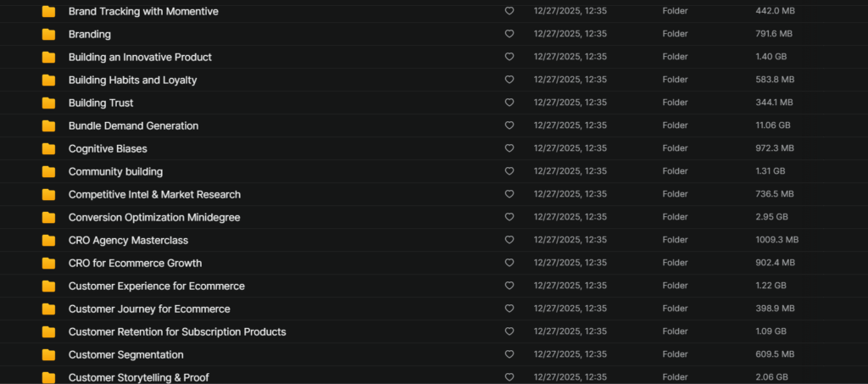
Task: Click the Customer Journey for Ecommerce folder icon
Action: click(x=48, y=309)
